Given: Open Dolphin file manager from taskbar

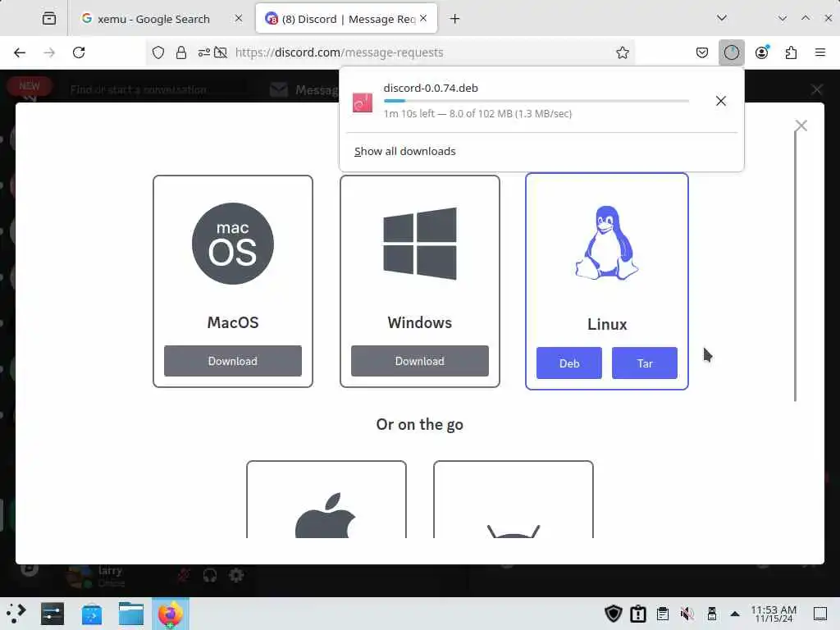Looking at the screenshot, I should pyautogui.click(x=131, y=614).
